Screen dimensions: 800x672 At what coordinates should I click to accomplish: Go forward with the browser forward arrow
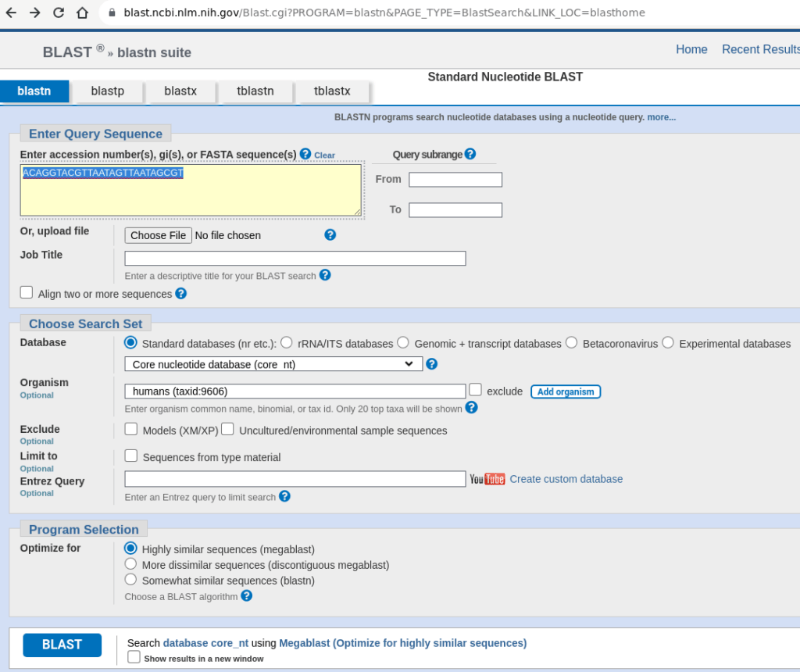[34, 13]
